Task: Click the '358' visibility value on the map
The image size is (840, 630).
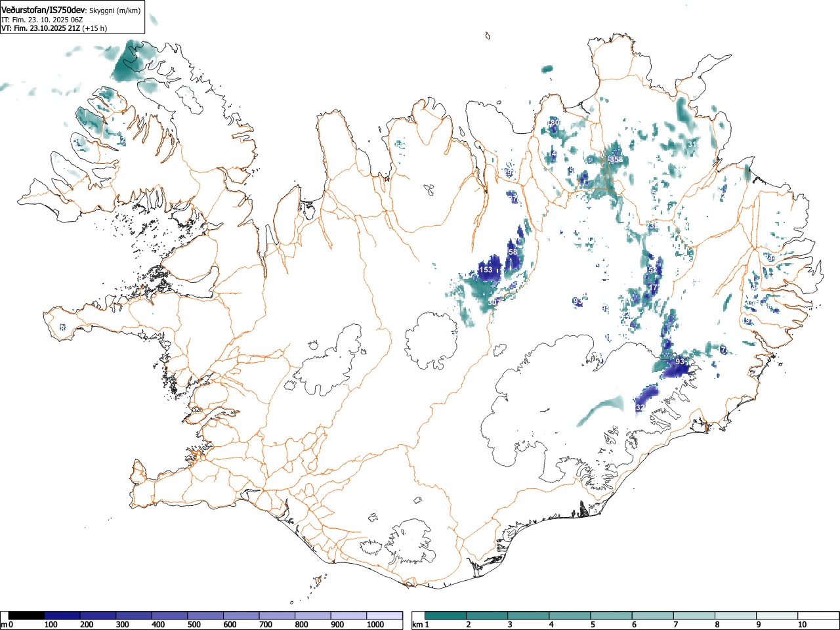Action: pos(616,159)
